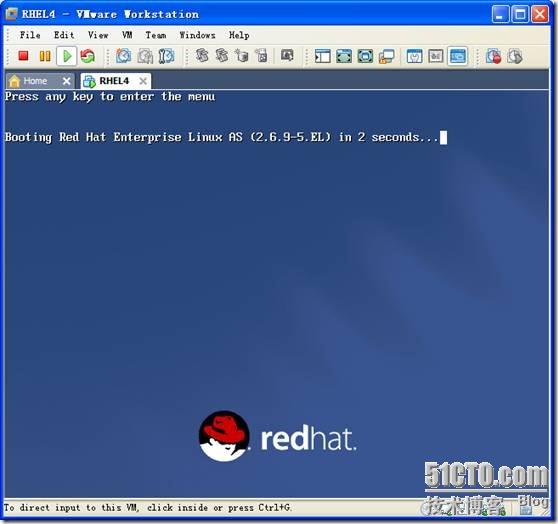The image size is (558, 524).
Task: Open the Windows menu
Action: (x=198, y=35)
